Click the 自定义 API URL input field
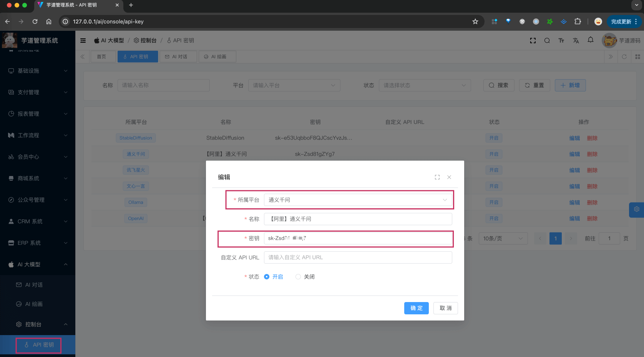This screenshot has width=644, height=357. 357,257
